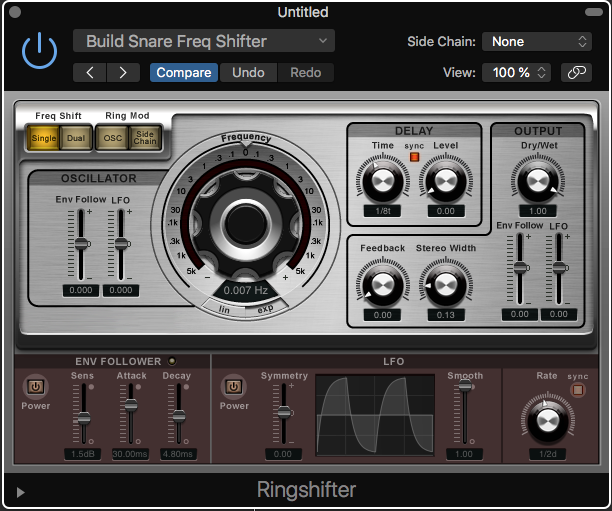Close the plug-in window with the round button
Screen dimensions: 612x511
15,12
